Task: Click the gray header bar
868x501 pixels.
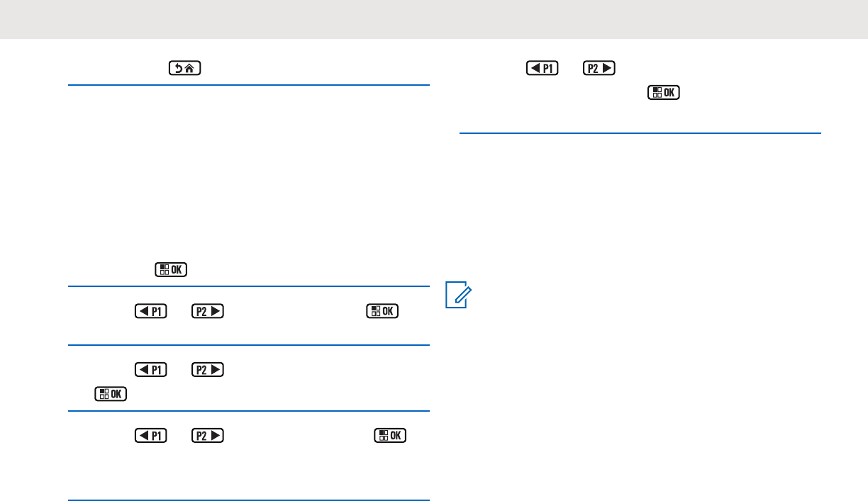Action: (434, 19)
